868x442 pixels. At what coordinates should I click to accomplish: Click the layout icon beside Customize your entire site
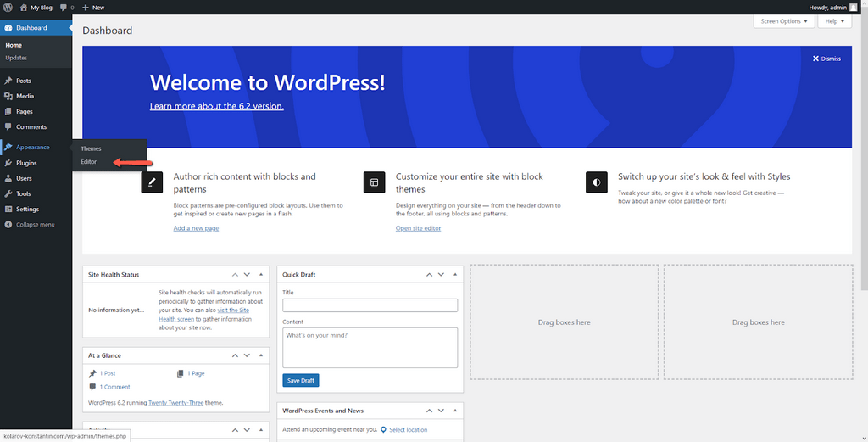click(374, 182)
